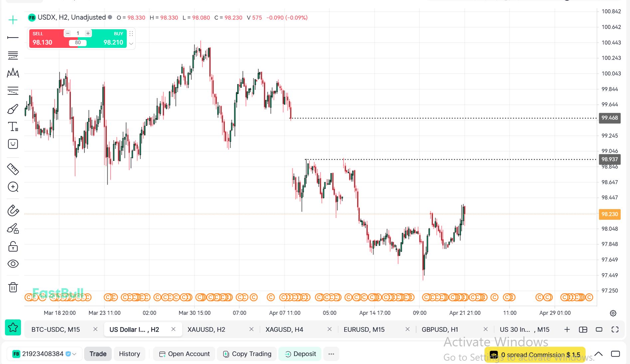Open the History tab
Image resolution: width=630 pixels, height=364 pixels.
pos(129,354)
